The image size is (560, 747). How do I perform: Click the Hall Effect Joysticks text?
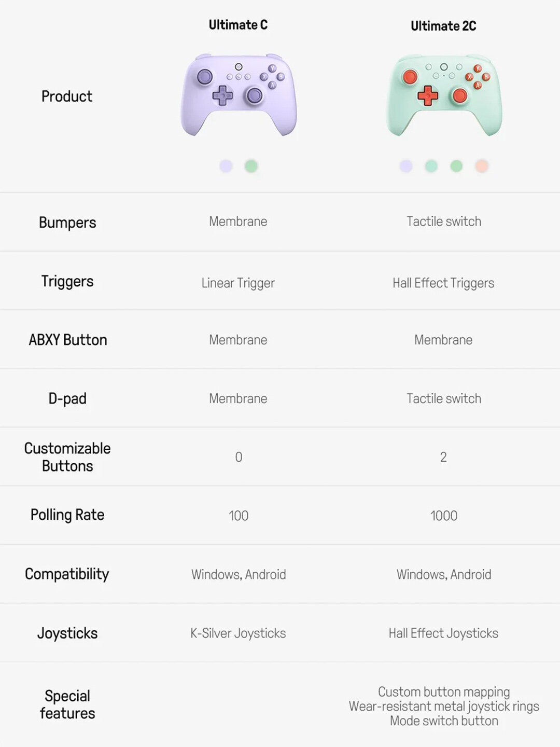coord(443,633)
